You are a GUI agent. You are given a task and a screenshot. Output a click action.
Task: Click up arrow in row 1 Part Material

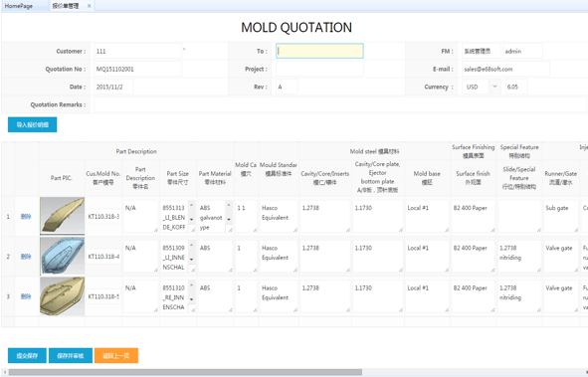(x=229, y=205)
